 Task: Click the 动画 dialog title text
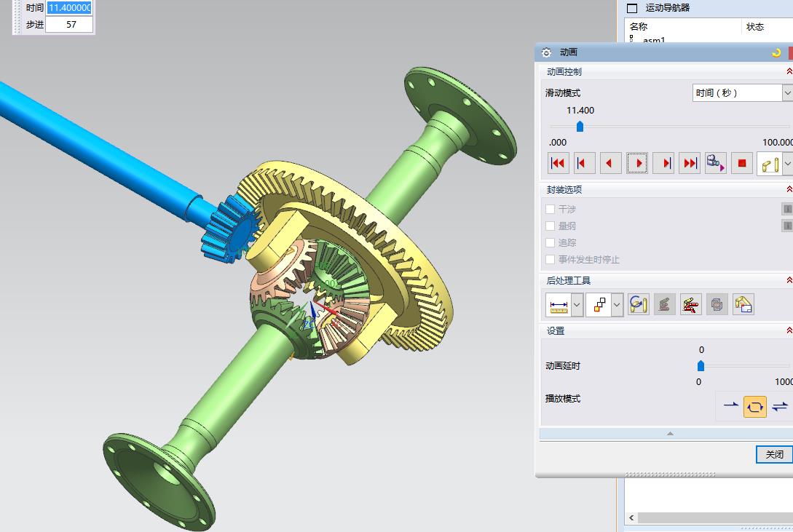point(569,52)
